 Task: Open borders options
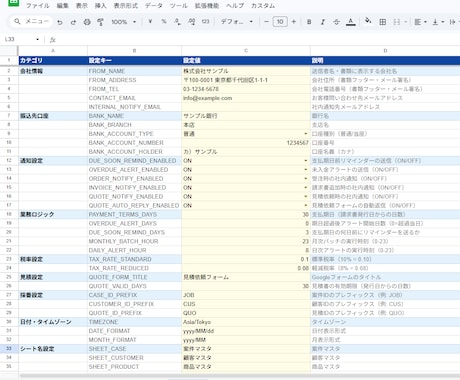tap(383, 22)
